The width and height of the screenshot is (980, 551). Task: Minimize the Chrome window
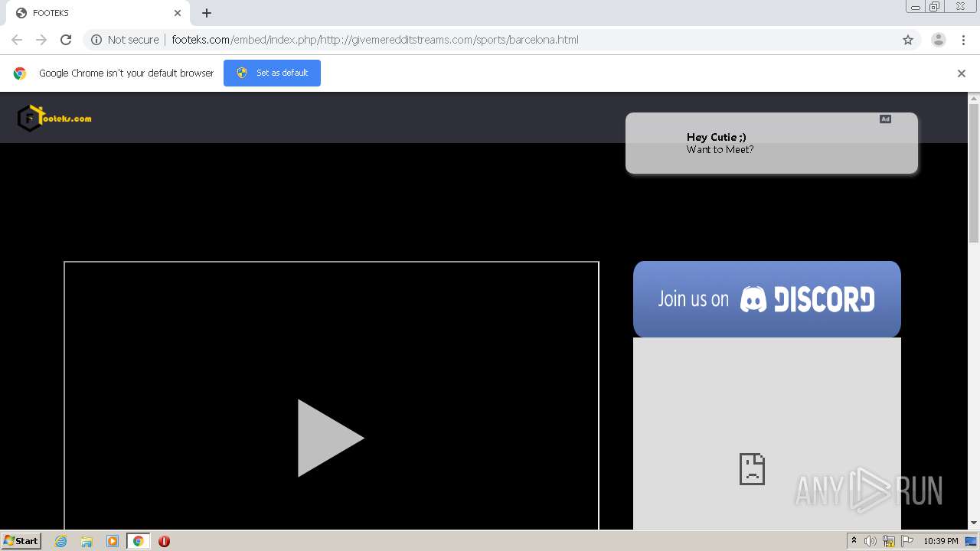(916, 6)
